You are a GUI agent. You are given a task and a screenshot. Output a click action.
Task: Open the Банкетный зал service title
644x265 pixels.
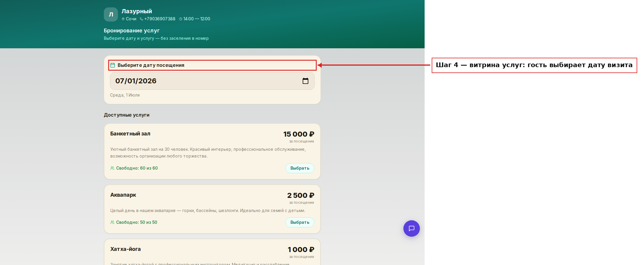[x=130, y=134]
